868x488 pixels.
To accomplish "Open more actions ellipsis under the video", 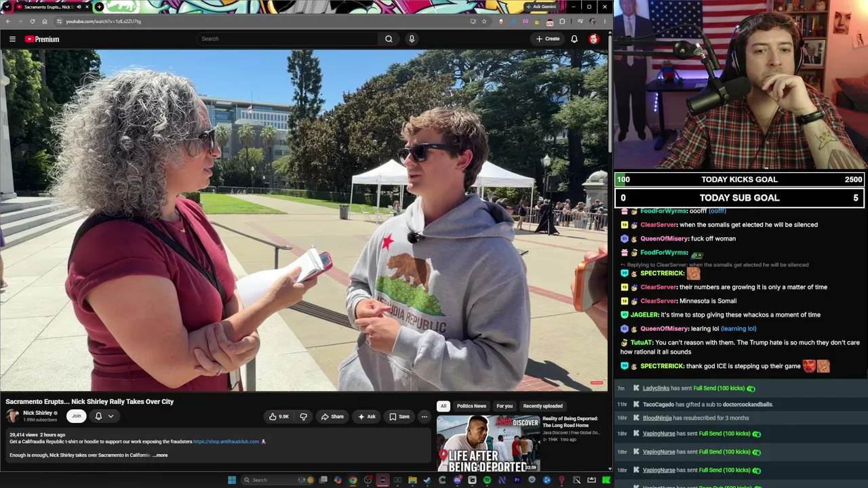I will tap(424, 417).
